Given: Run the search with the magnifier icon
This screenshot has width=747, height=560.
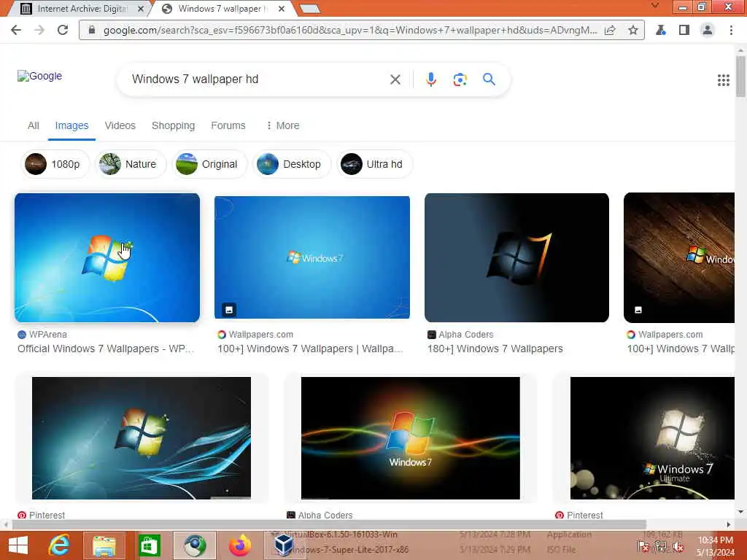Looking at the screenshot, I should tap(489, 79).
